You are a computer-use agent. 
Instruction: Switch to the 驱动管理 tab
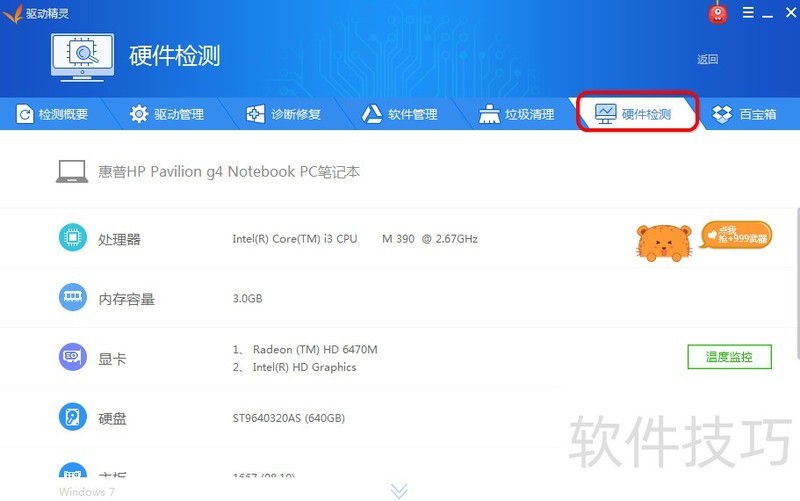pyautogui.click(x=167, y=114)
